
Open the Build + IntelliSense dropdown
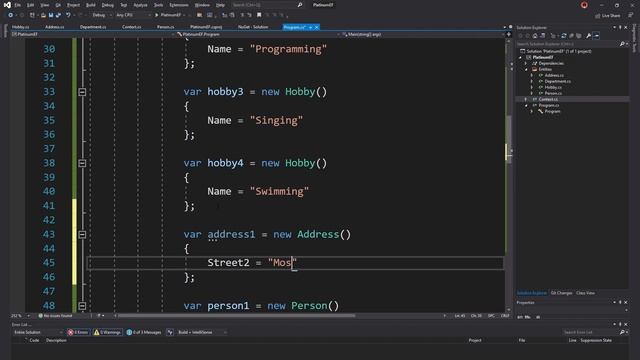pyautogui.click(x=202, y=332)
